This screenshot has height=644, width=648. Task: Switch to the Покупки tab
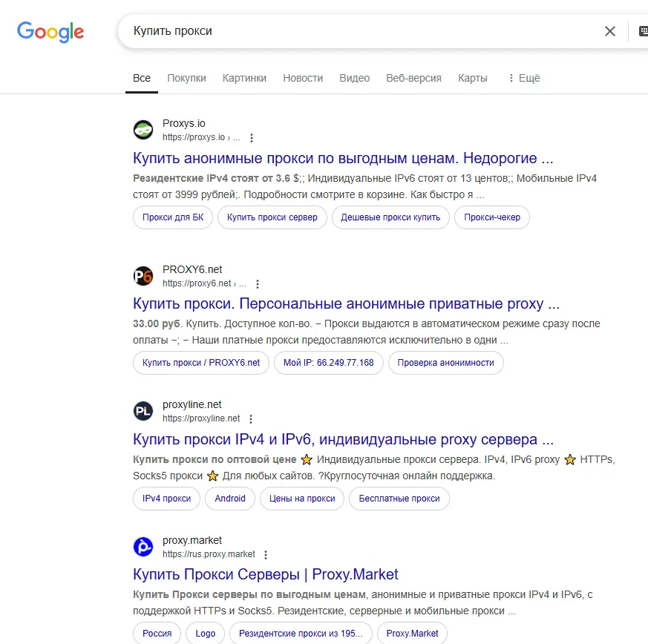pos(186,78)
